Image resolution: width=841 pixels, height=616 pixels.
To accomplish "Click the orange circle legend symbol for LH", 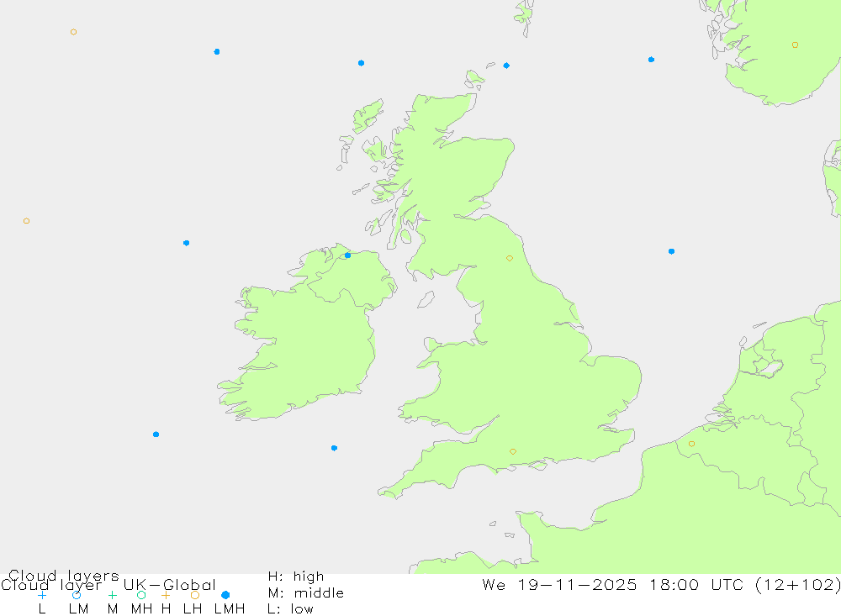I will coord(195,595).
